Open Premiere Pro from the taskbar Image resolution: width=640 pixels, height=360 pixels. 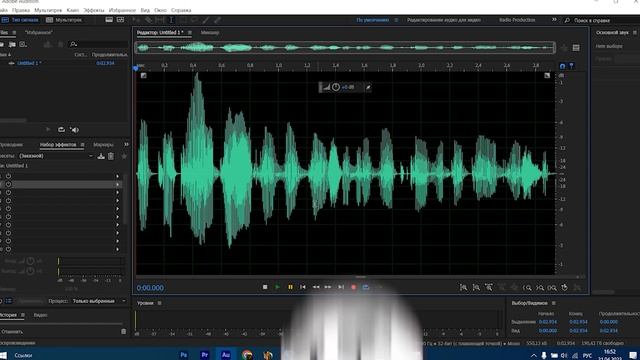click(x=204, y=355)
